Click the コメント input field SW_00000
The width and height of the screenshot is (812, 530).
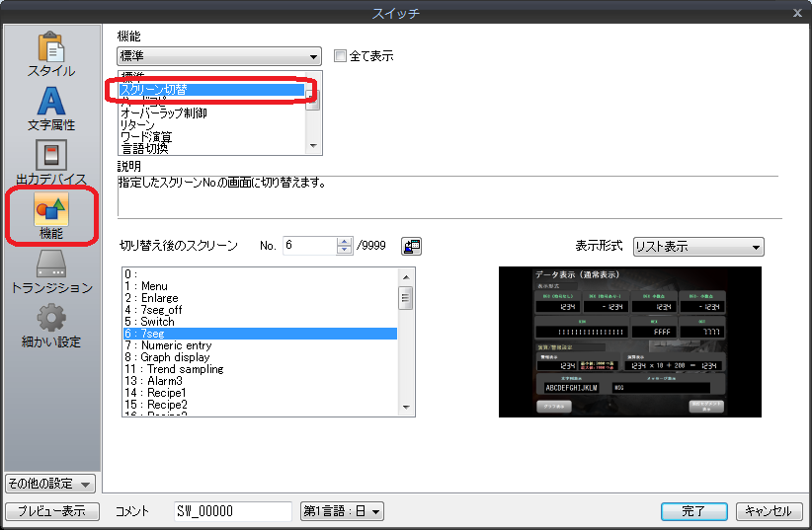(232, 511)
